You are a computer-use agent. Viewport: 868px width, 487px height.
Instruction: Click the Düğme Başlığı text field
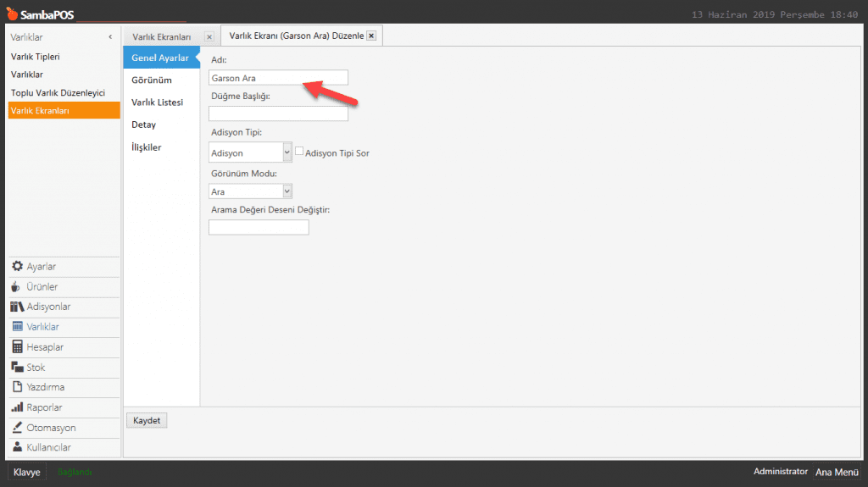[x=278, y=113]
